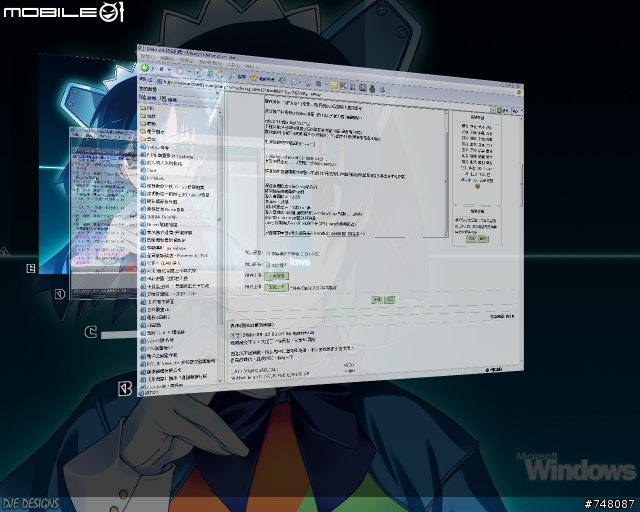Screen dimensions: 640x512
Task: Click the green Go button beside address bar
Action: pyautogui.click(x=501, y=110)
